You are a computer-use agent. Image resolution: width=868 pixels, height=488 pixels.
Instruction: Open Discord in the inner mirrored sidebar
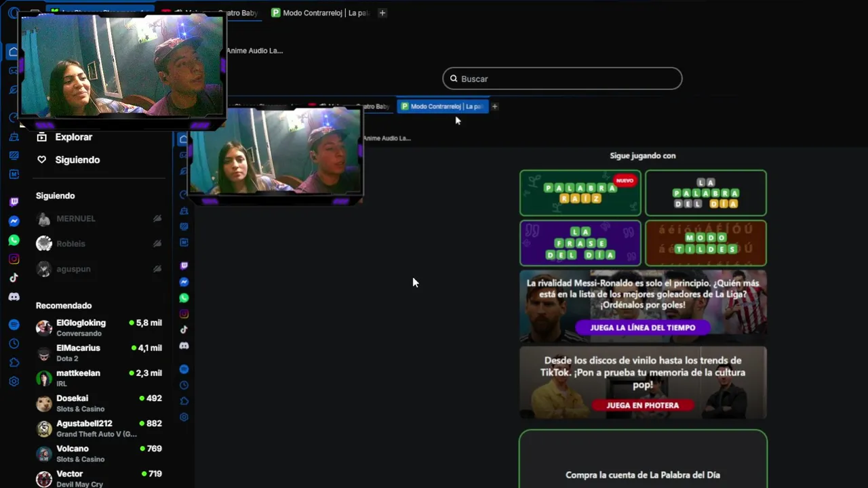(184, 346)
